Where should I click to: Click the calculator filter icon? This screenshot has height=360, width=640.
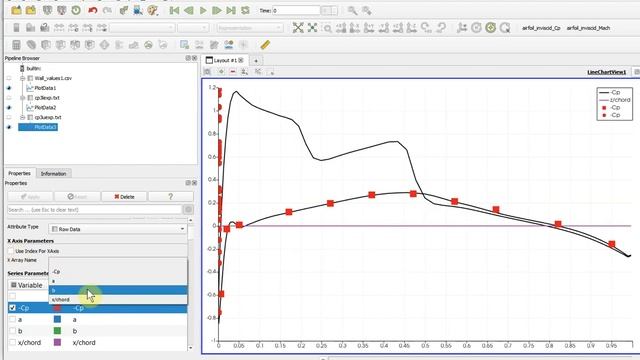pos(16,45)
